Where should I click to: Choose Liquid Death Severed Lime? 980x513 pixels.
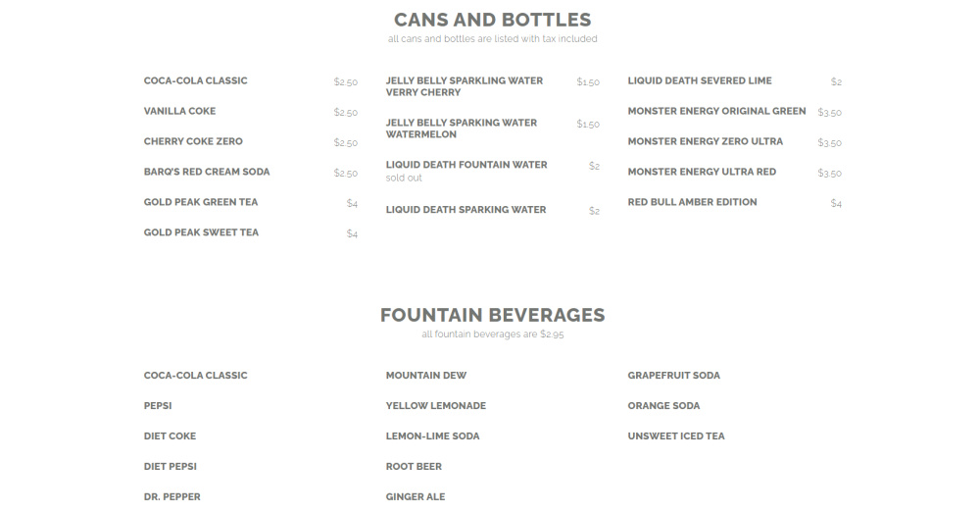pos(700,80)
